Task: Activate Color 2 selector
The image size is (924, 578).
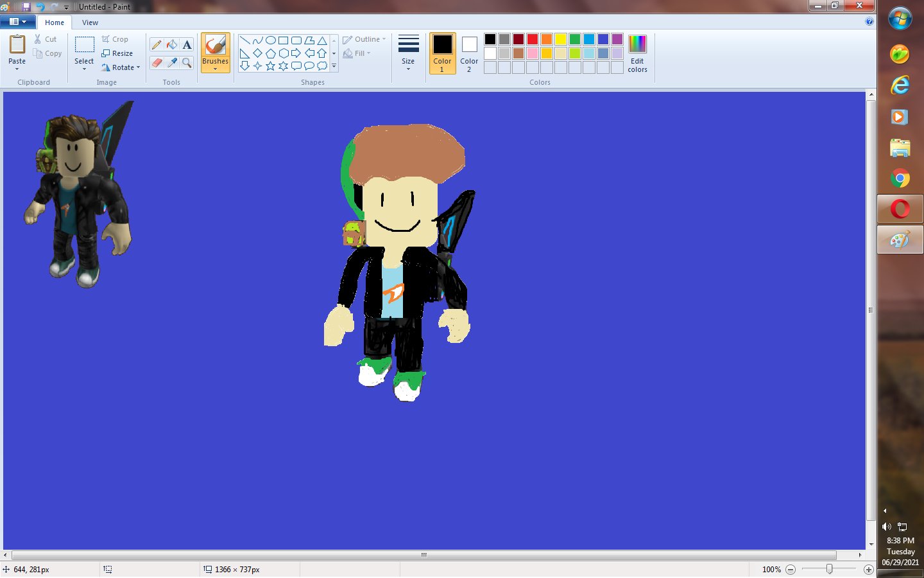Action: click(469, 53)
